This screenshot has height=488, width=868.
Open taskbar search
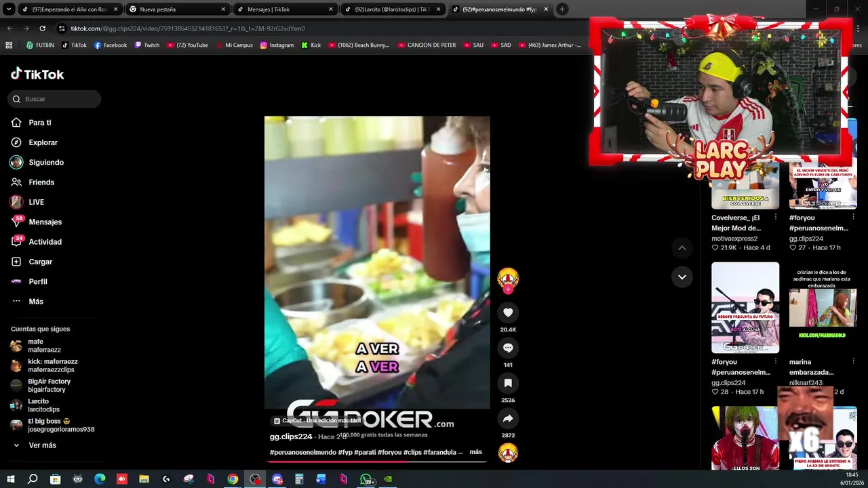[33, 479]
